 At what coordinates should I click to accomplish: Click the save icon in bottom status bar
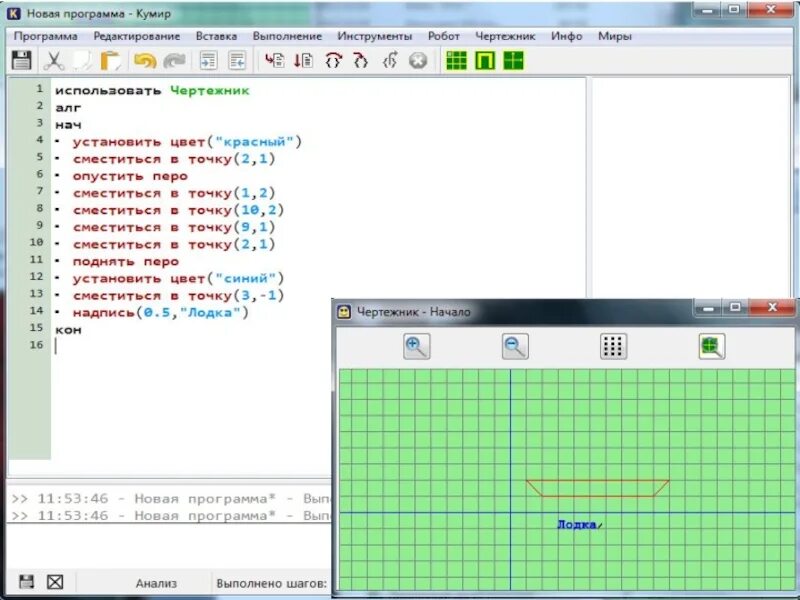(27, 582)
